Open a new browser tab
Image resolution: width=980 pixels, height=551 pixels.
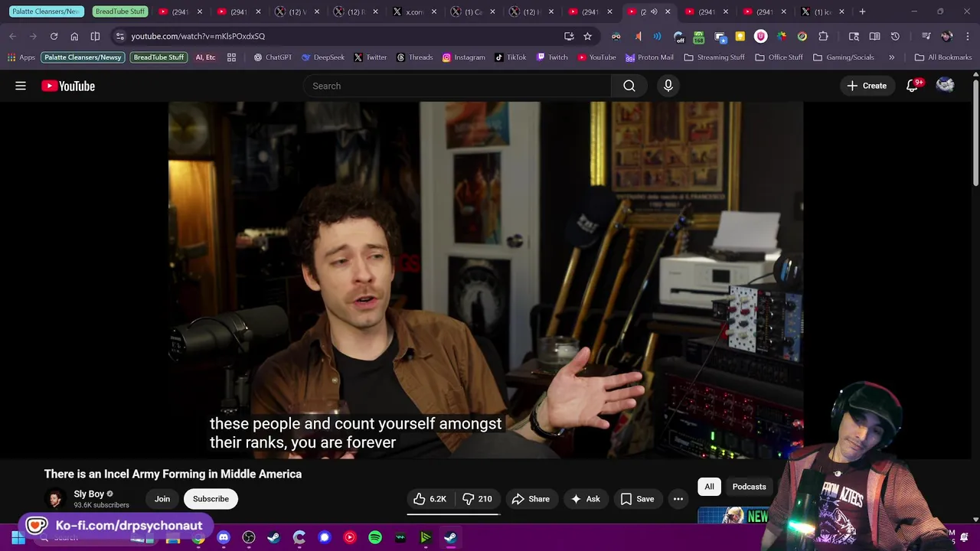862,11
